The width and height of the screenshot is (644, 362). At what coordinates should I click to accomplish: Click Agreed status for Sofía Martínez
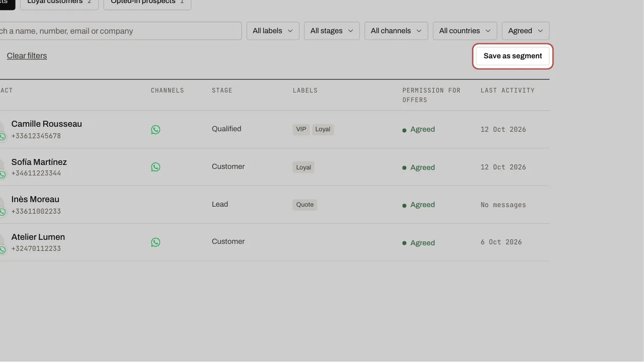pos(419,167)
